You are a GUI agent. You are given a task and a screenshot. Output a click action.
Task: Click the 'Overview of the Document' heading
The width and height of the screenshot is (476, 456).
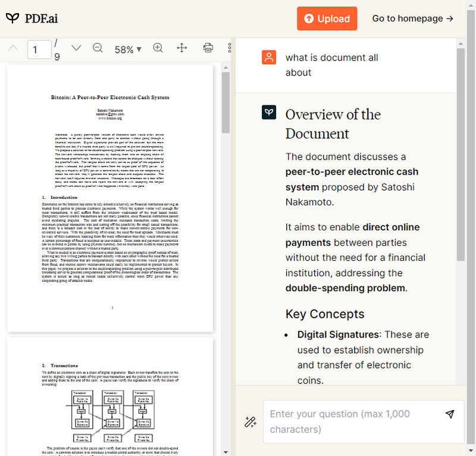(x=333, y=124)
